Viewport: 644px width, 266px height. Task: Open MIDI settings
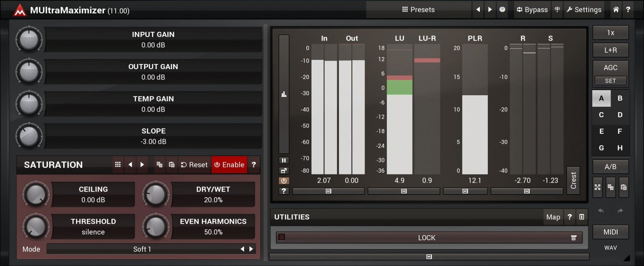pos(611,232)
